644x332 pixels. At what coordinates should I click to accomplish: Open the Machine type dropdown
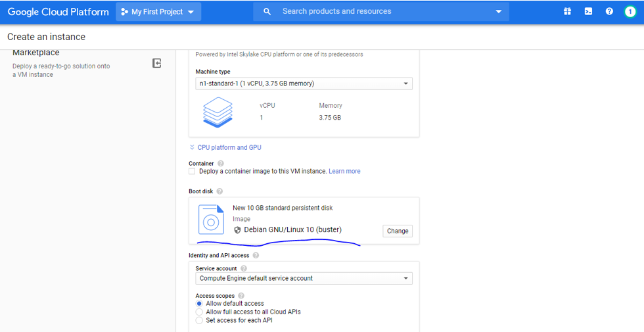point(304,83)
